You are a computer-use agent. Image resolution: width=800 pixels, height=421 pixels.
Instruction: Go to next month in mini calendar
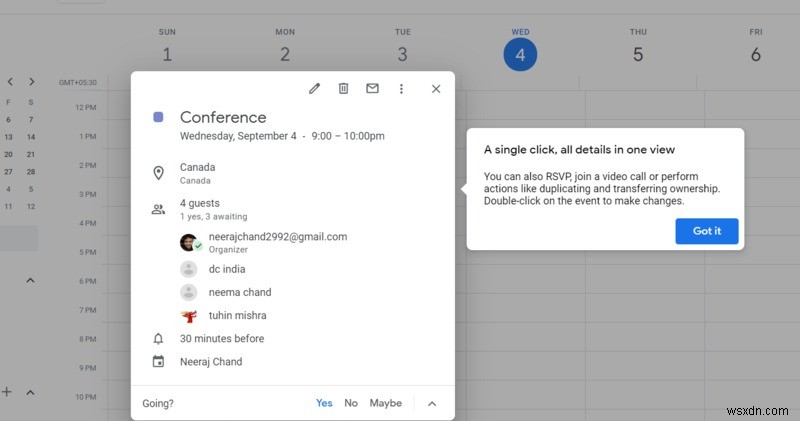(x=32, y=82)
